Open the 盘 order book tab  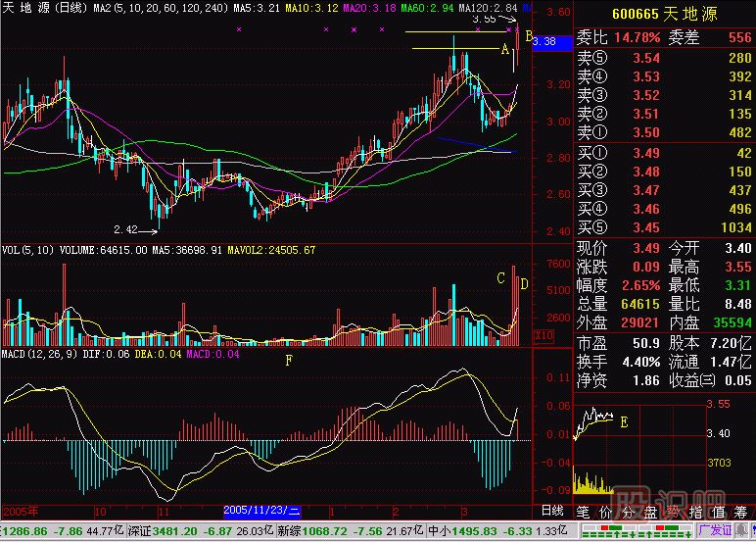pyautogui.click(x=650, y=511)
